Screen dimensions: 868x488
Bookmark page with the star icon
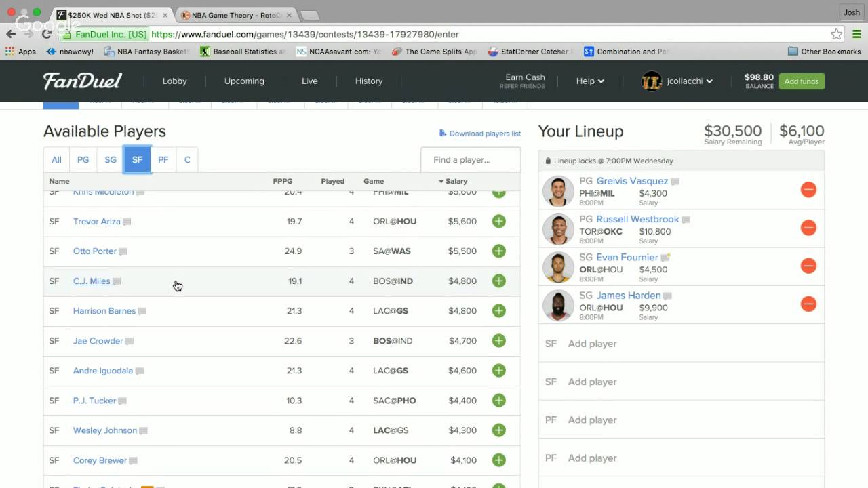point(837,34)
